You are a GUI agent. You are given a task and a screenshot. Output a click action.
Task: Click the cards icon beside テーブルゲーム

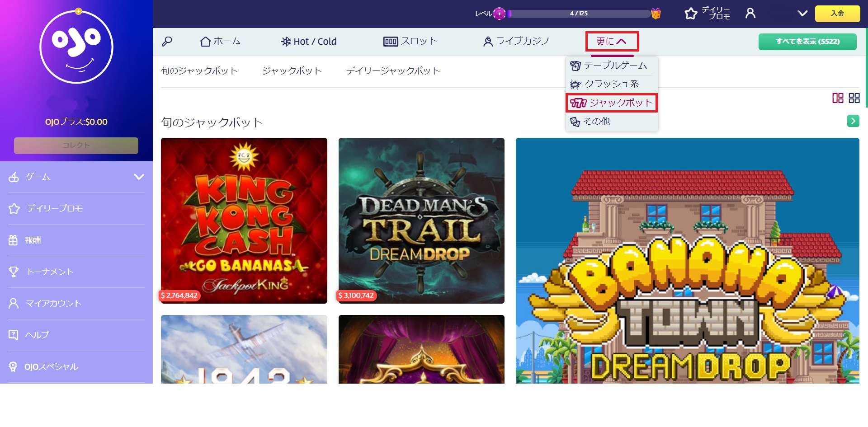click(x=575, y=66)
